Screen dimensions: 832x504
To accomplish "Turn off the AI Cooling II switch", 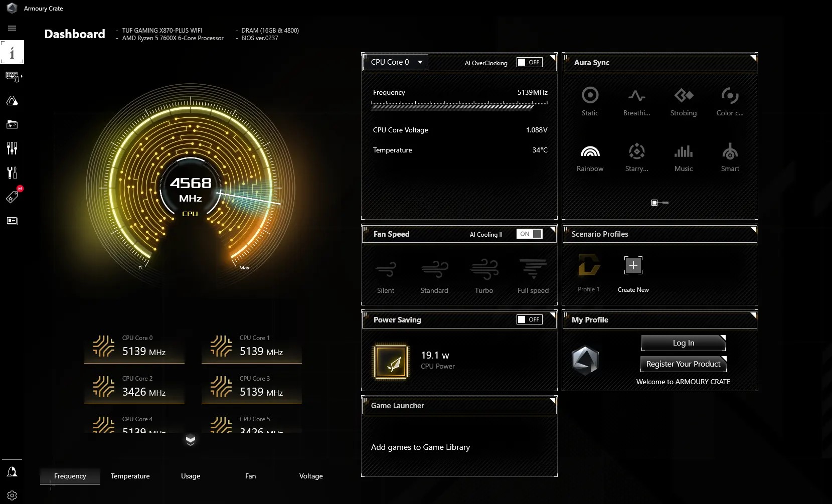I will (x=529, y=234).
